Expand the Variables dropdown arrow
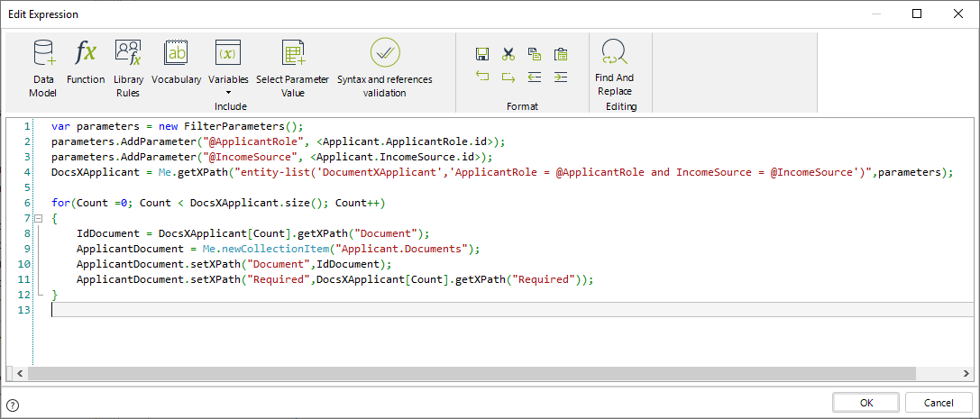Image resolution: width=980 pixels, height=419 pixels. click(228, 92)
